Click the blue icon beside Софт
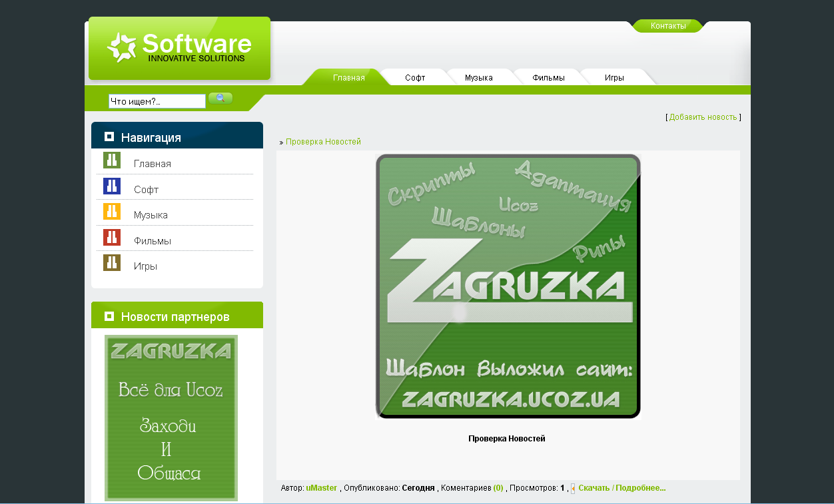Viewport: 834px width, 504px height. pos(112,186)
